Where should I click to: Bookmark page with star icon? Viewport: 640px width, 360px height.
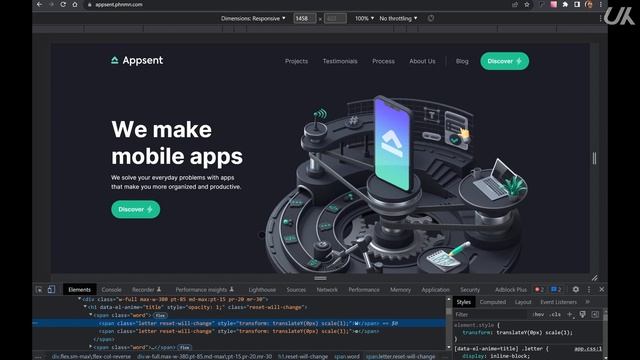pos(527,4)
